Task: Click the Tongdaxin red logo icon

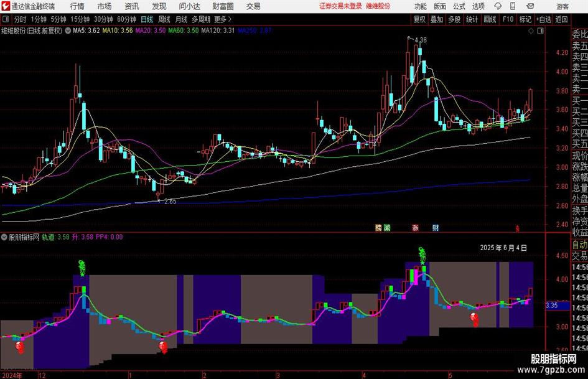Action: [x=6, y=6]
